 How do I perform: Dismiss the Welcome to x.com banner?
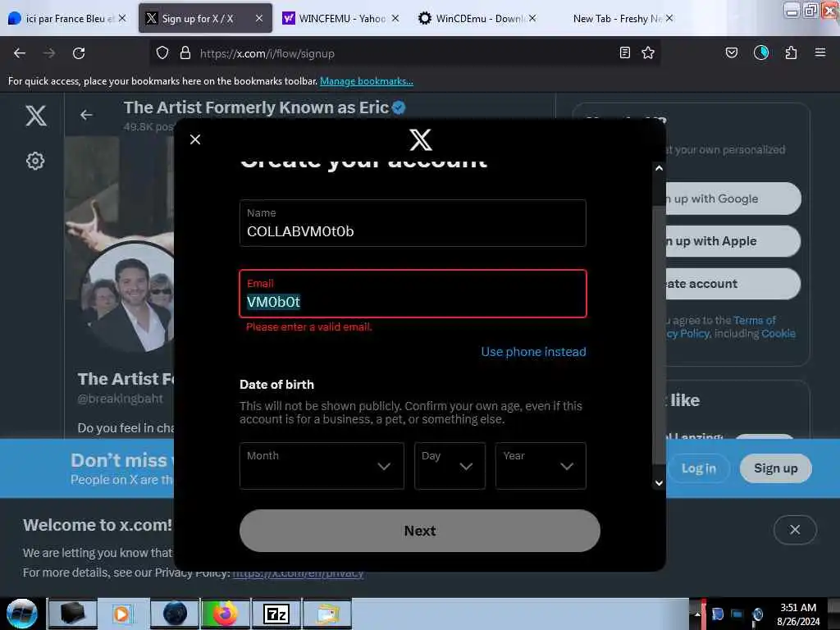[x=795, y=529]
